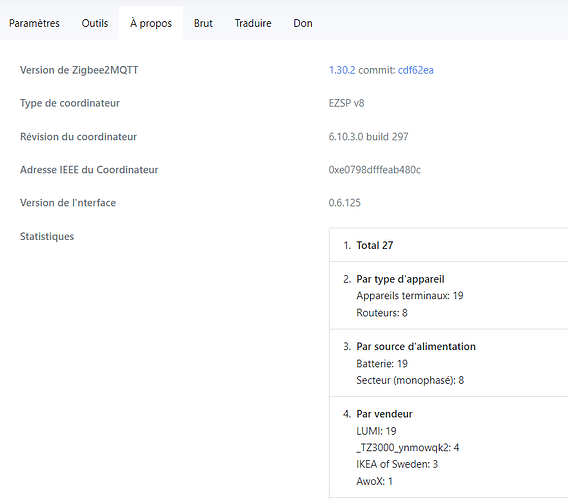Click the interface version 0.6.125
The width and height of the screenshot is (568, 500).
344,203
